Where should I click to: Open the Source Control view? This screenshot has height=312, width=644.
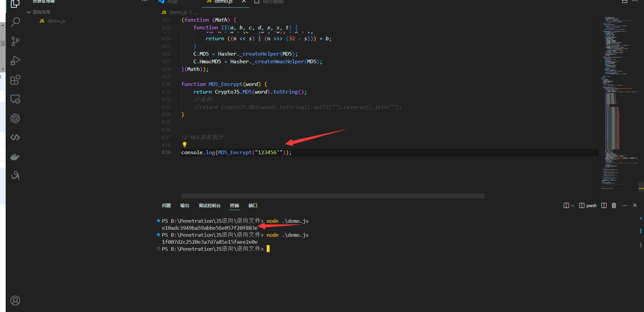point(15,42)
